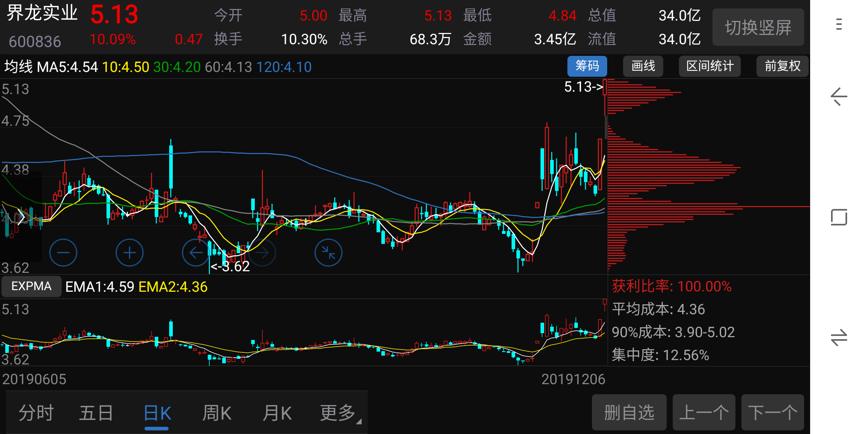Go to previous stock with 上一个

coord(704,412)
